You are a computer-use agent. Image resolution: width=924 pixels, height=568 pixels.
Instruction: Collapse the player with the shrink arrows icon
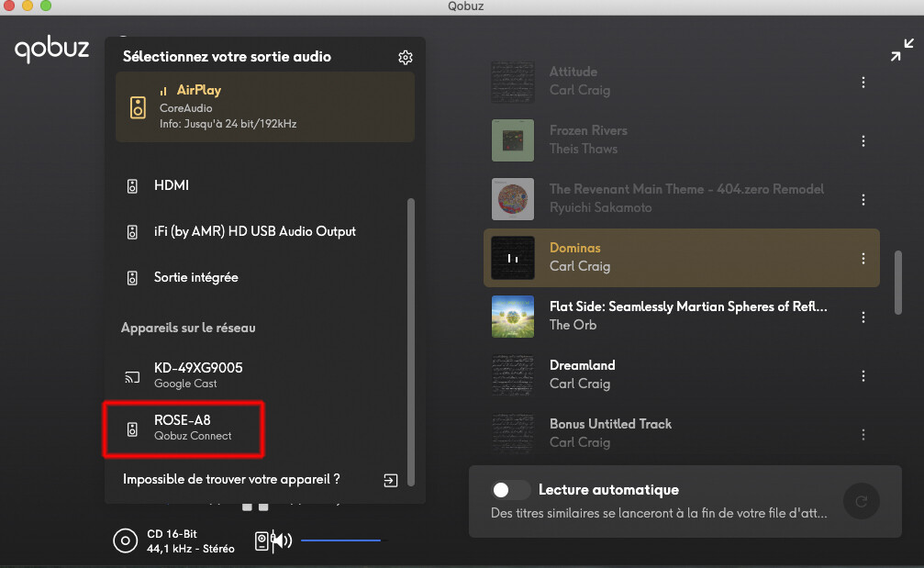click(902, 50)
